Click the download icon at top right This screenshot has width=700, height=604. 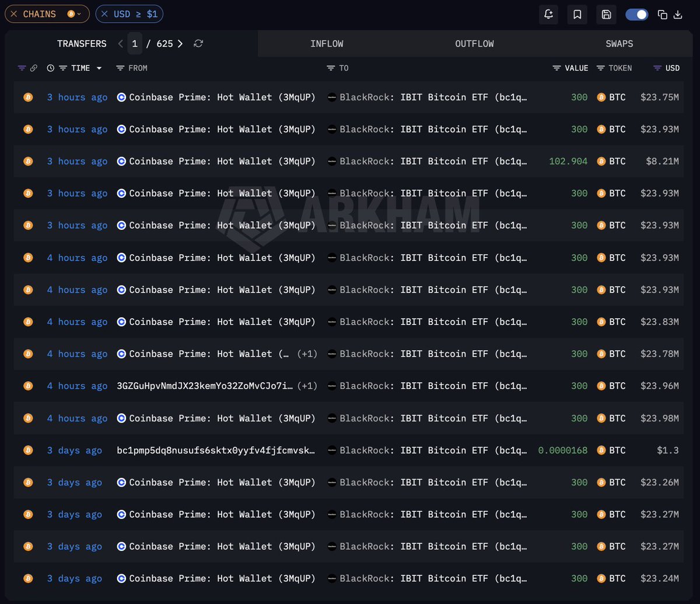pyautogui.click(x=678, y=15)
